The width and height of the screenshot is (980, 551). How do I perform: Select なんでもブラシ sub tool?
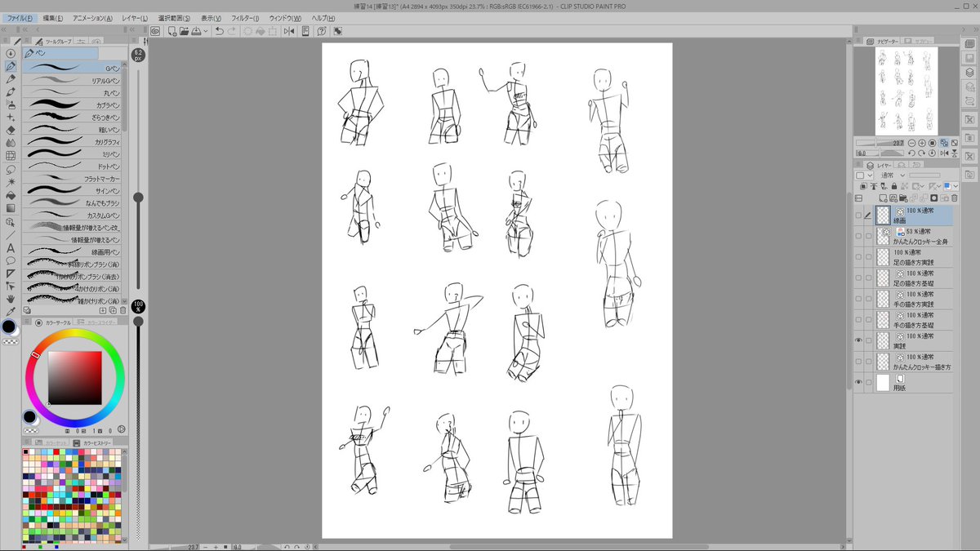point(73,203)
